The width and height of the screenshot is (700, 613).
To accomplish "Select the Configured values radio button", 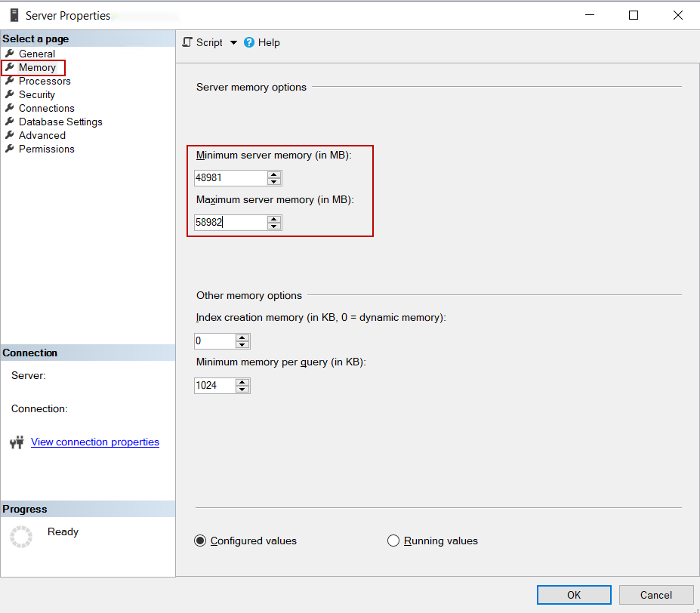I will click(200, 541).
